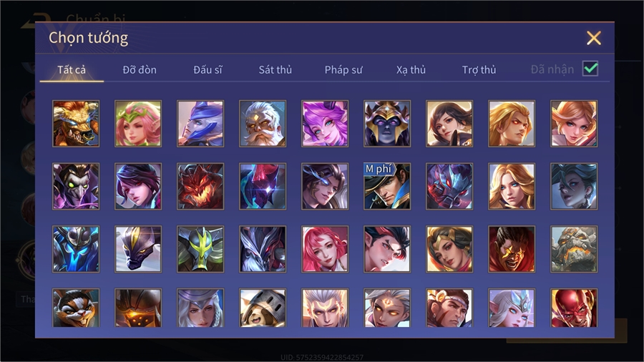Open the Sát thủ tab
Image resolution: width=644 pixels, height=362 pixels.
[275, 70]
